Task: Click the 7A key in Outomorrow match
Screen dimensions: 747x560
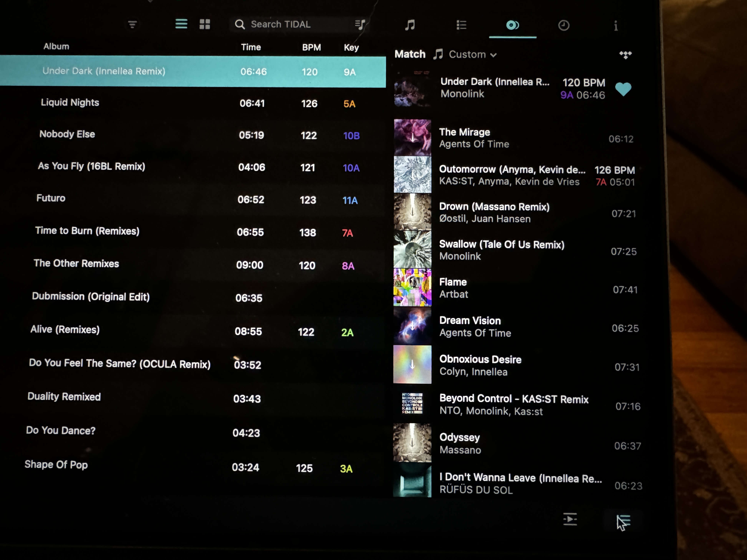Action: pyautogui.click(x=601, y=182)
